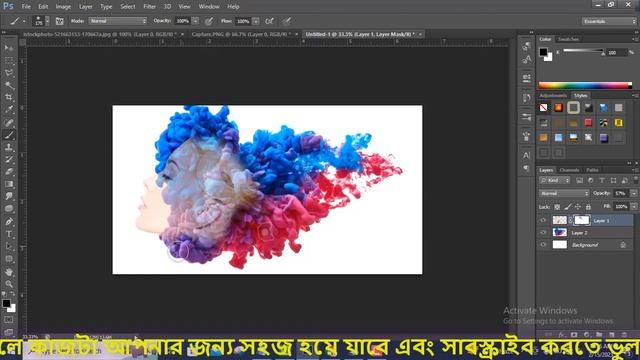
Task: Filter layers by adjustment layer icon
Action: coord(591,180)
